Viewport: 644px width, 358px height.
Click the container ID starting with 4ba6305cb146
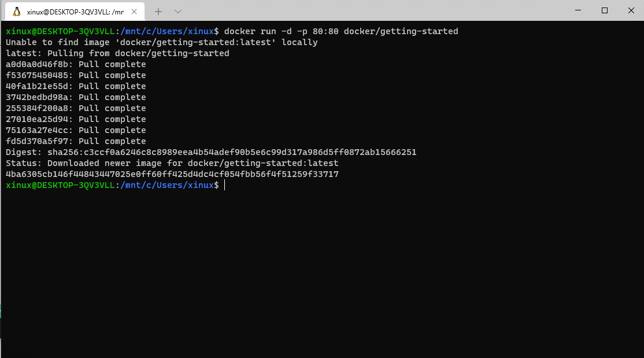click(172, 174)
